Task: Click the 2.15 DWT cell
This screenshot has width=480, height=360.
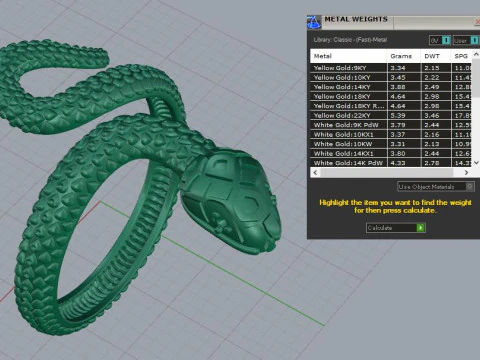Action: [x=435, y=68]
